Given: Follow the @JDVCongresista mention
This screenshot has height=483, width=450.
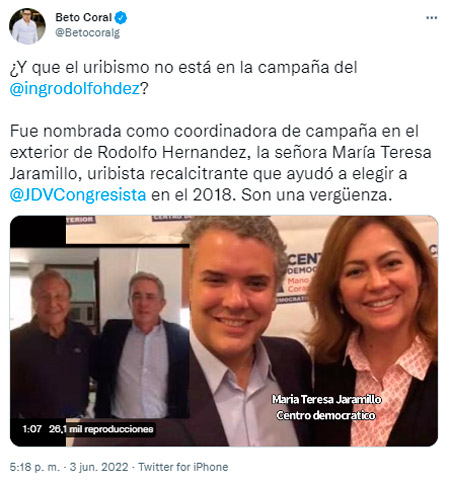Looking at the screenshot, I should point(78,195).
